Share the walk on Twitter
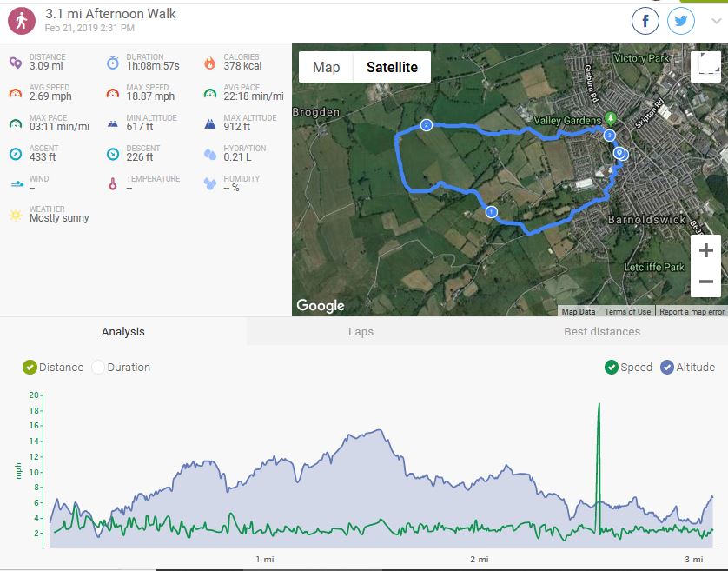Screen dimensions: 728x571 [x=681, y=21]
